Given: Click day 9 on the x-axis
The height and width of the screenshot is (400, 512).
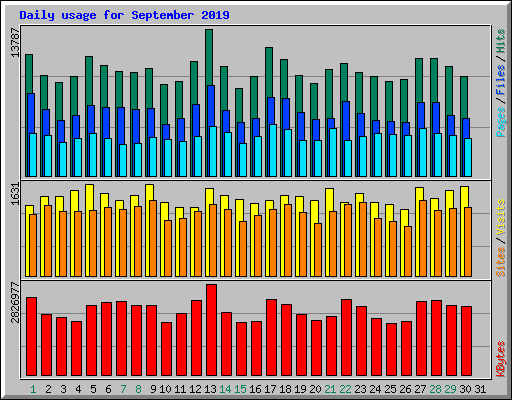Looking at the screenshot, I should point(153,389).
